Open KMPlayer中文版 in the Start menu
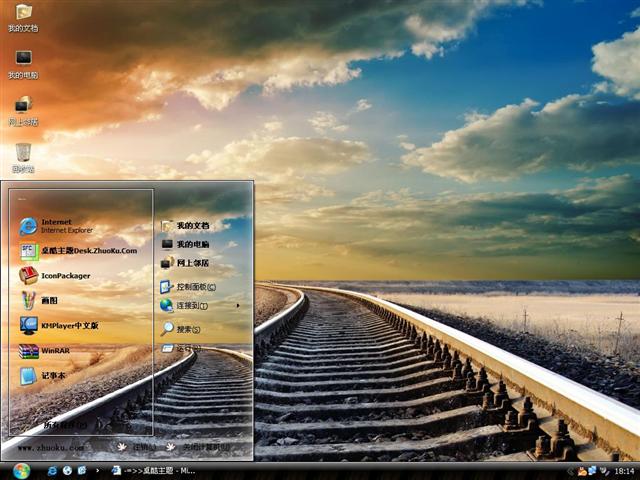640x480 pixels. [68, 325]
